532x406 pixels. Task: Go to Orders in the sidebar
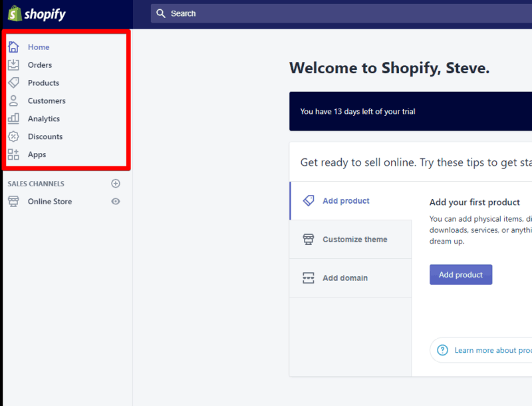tap(40, 65)
